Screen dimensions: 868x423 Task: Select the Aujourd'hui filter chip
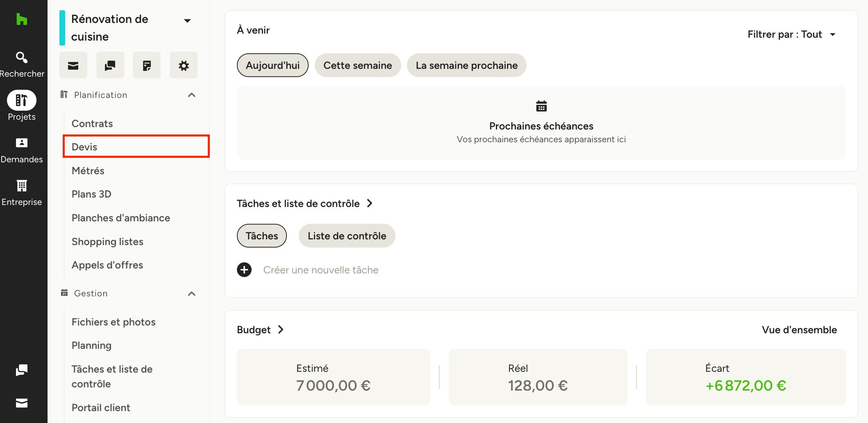point(273,65)
